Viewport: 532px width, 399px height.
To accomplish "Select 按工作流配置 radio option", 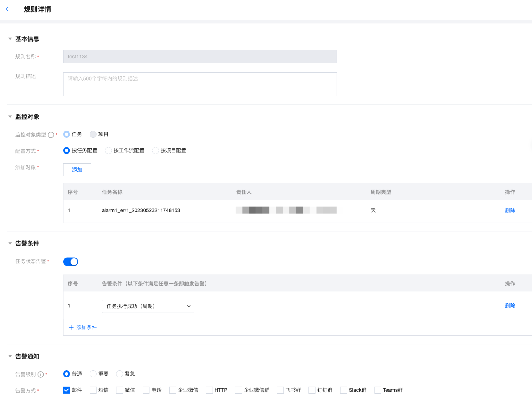I will [108, 151].
